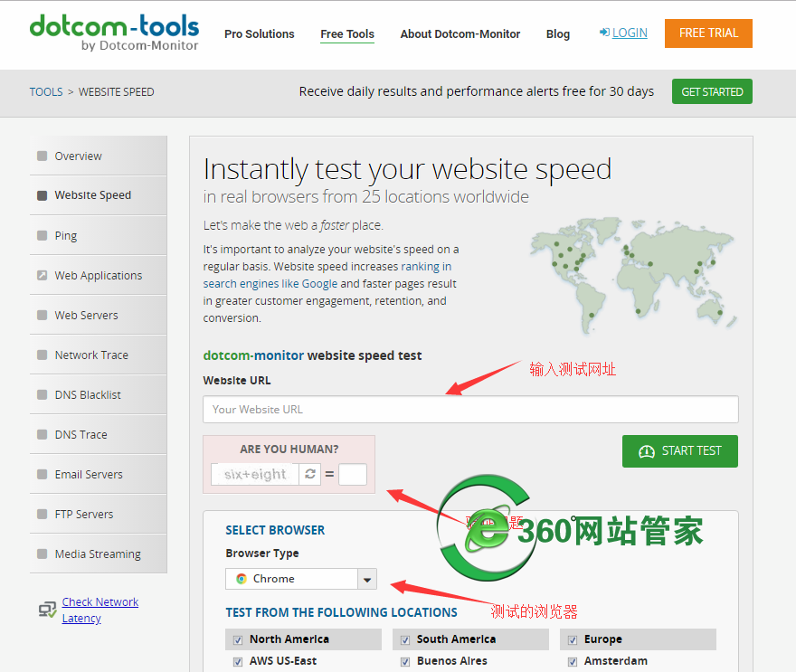Click the ARE YOU HUMAN? label
This screenshot has width=796, height=672.
point(289,450)
